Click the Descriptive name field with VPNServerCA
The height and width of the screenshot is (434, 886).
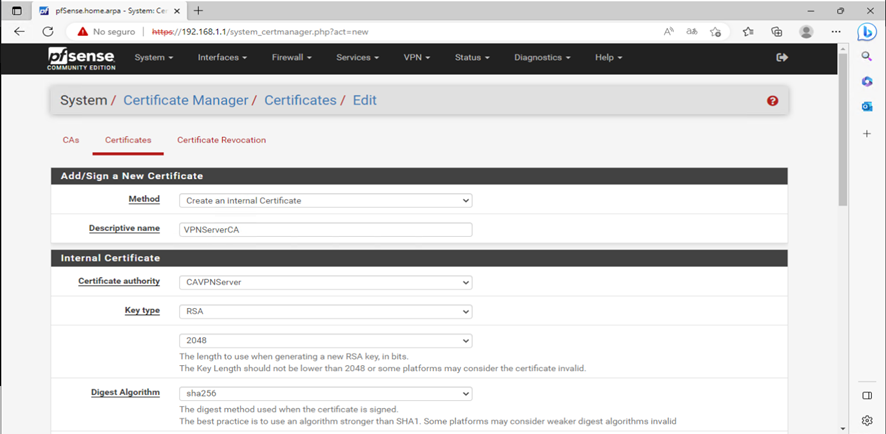coord(325,230)
